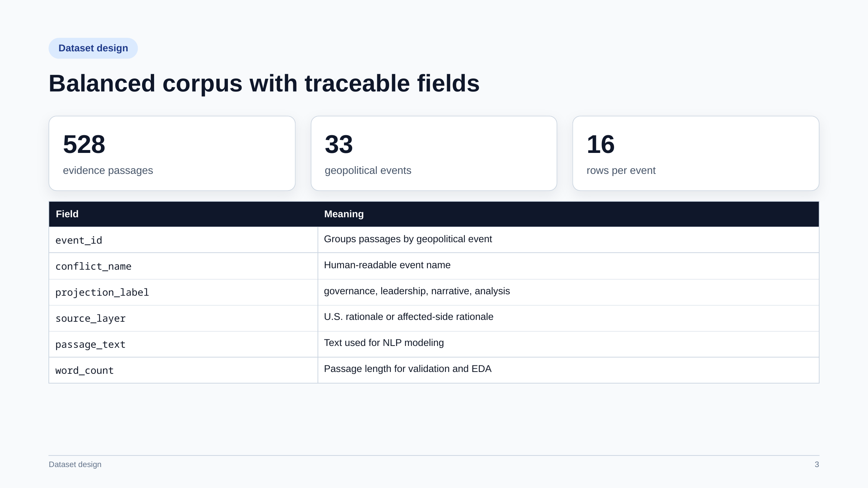The image size is (868, 488).
Task: Click the 528 evidence passages card
Action: (172, 153)
